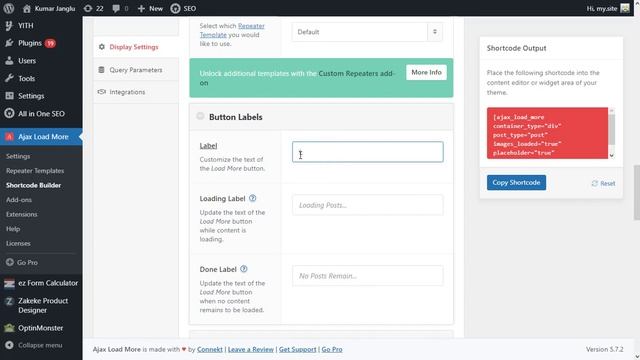
Task: Open the Add-ons submenu item
Action: point(19,200)
